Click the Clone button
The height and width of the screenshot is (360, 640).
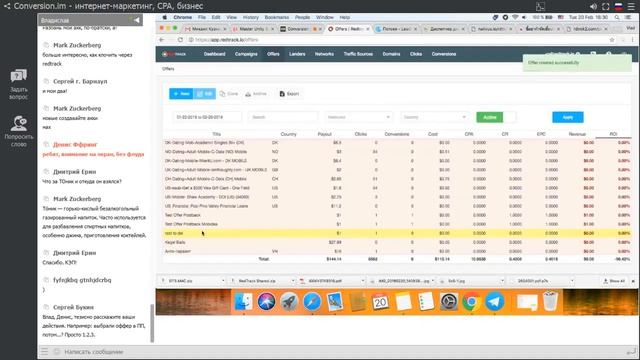pos(229,94)
